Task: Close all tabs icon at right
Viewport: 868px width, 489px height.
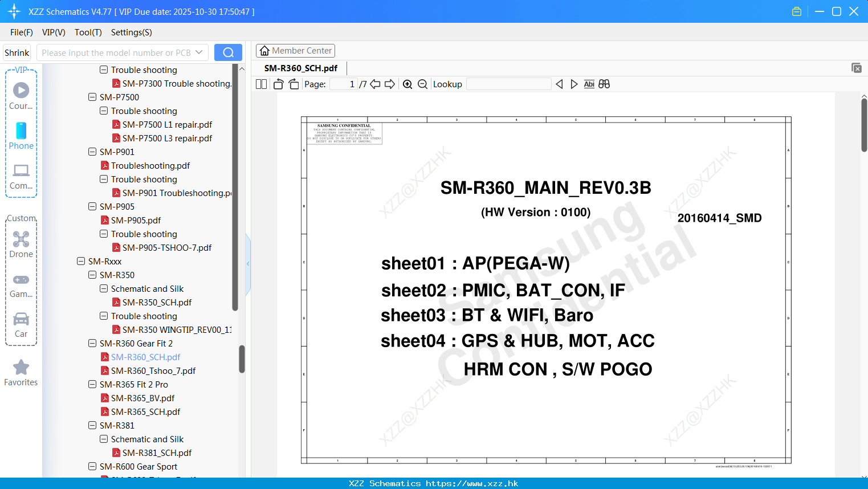Action: (857, 68)
